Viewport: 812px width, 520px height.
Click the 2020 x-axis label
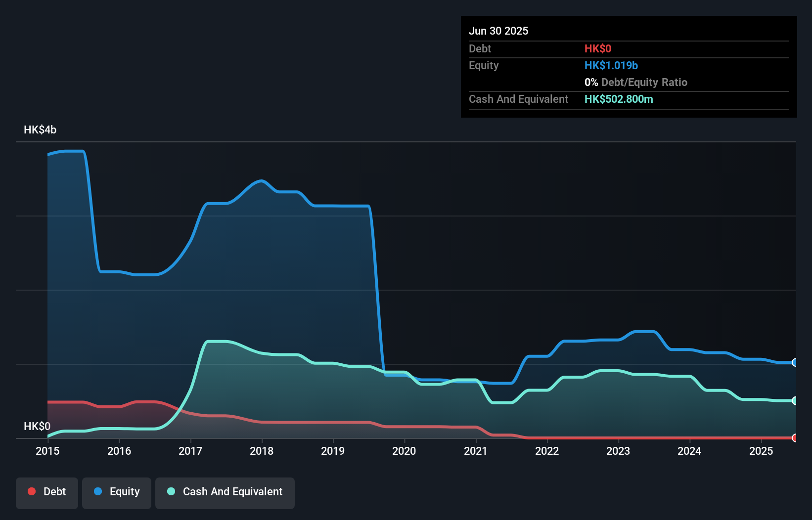coord(404,451)
